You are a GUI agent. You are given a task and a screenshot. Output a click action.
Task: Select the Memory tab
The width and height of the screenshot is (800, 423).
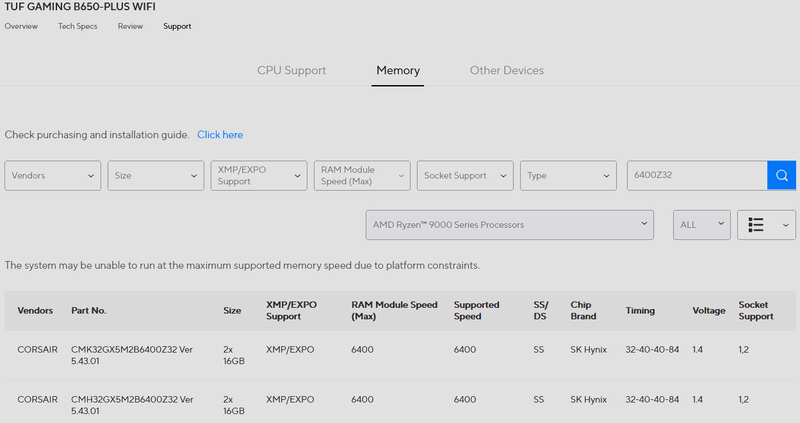tap(398, 71)
